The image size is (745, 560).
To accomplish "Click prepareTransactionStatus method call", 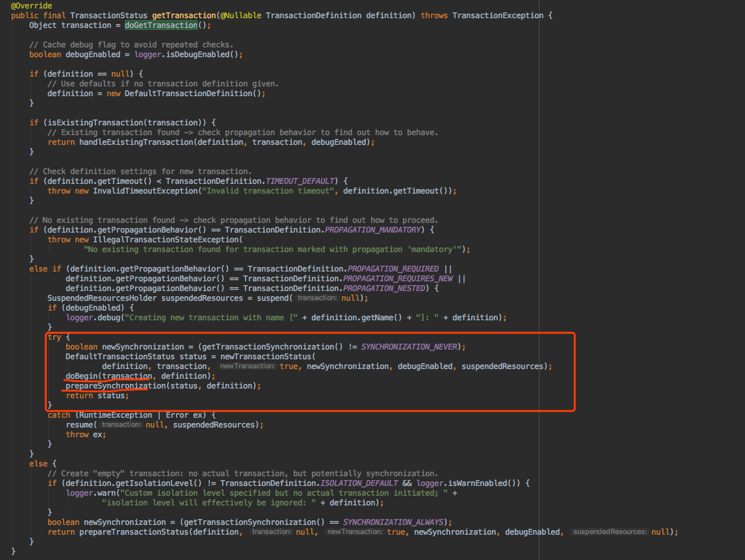I will tap(134, 532).
